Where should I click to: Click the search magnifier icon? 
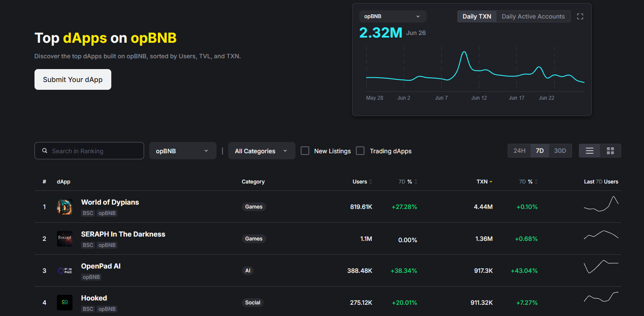click(x=45, y=151)
